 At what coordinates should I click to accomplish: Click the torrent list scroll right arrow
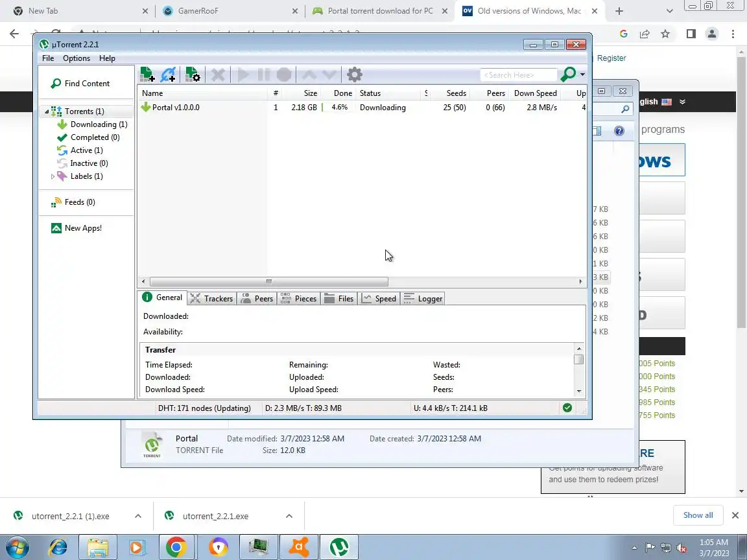click(580, 281)
